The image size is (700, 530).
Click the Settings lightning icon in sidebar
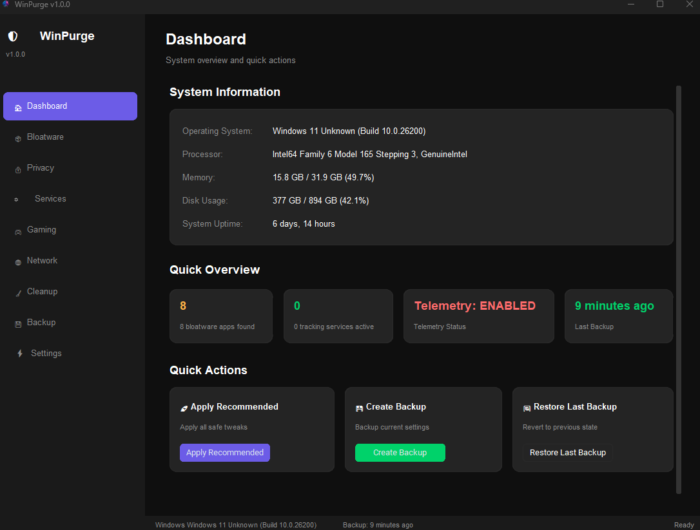(20, 353)
